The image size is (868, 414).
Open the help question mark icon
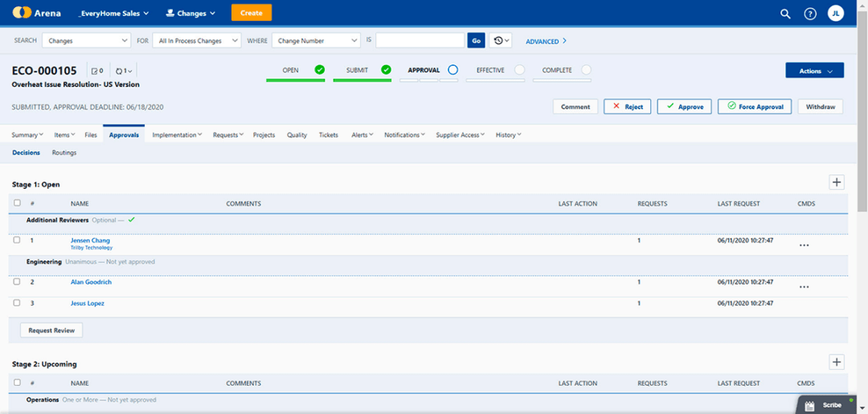(x=810, y=14)
